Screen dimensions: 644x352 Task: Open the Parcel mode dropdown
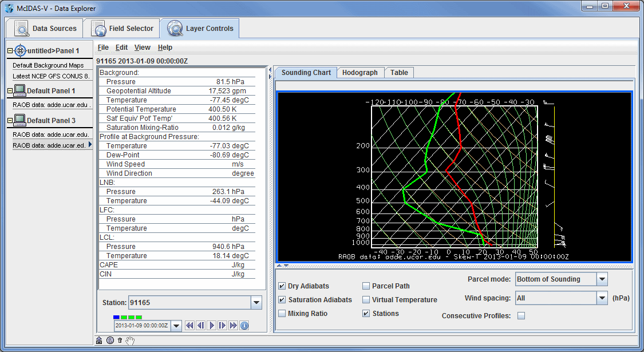(602, 279)
